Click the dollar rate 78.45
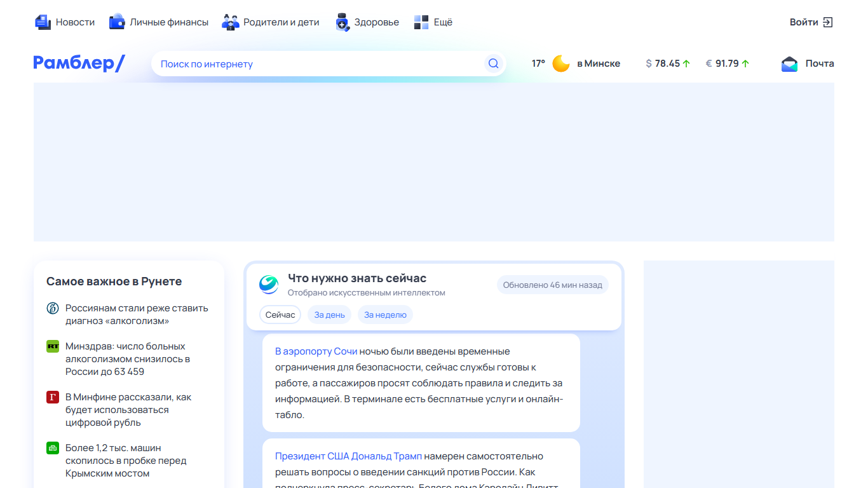 (x=667, y=64)
